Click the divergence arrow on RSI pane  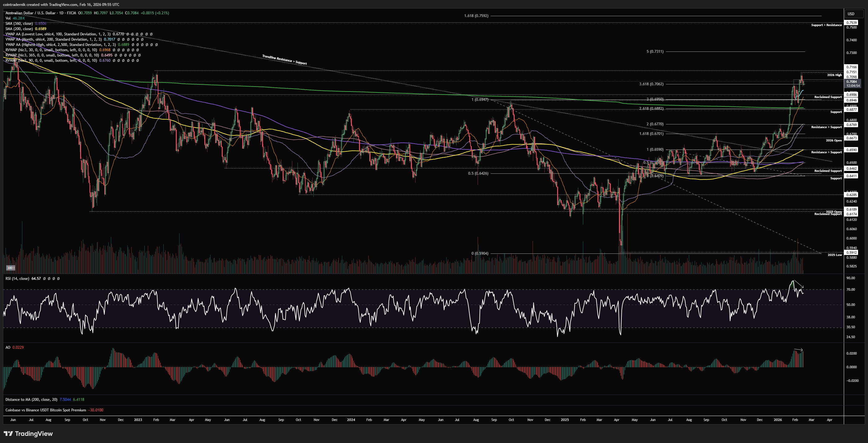[798, 284]
